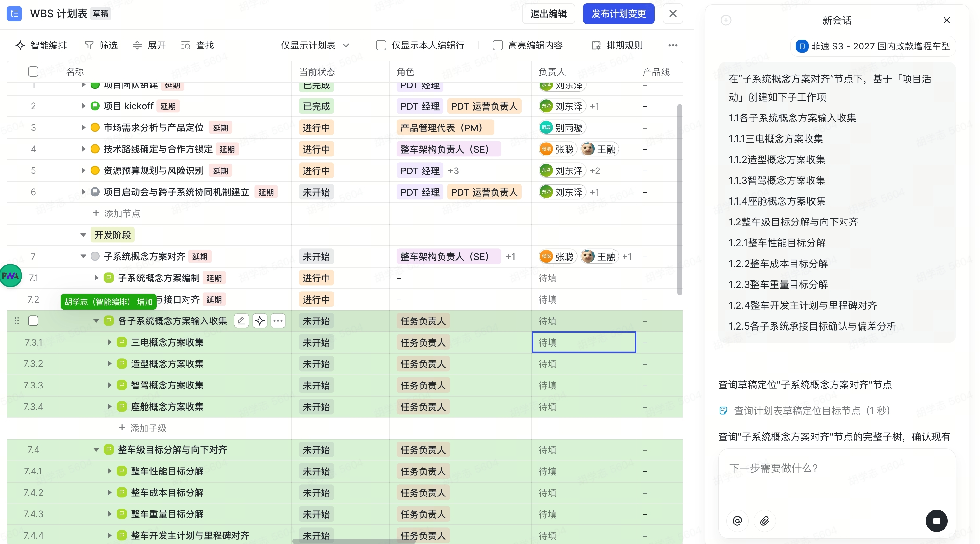Click the PWA floating avatar badge
The height and width of the screenshot is (544, 980).
pos(10,276)
